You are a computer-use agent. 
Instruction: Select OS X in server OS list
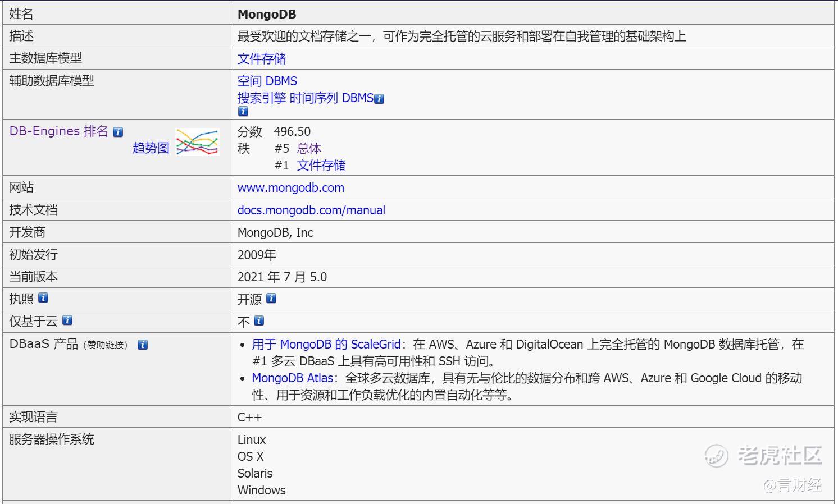(x=251, y=456)
